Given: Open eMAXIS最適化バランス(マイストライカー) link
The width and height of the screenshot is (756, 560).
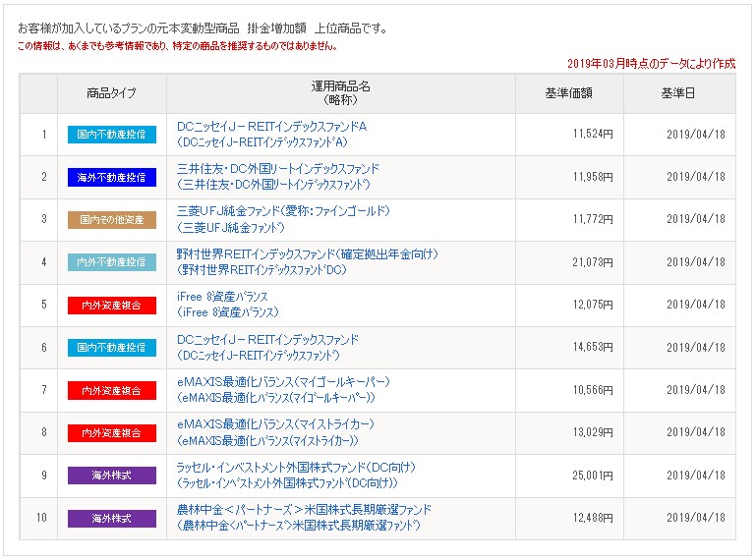Looking at the screenshot, I should (x=275, y=424).
